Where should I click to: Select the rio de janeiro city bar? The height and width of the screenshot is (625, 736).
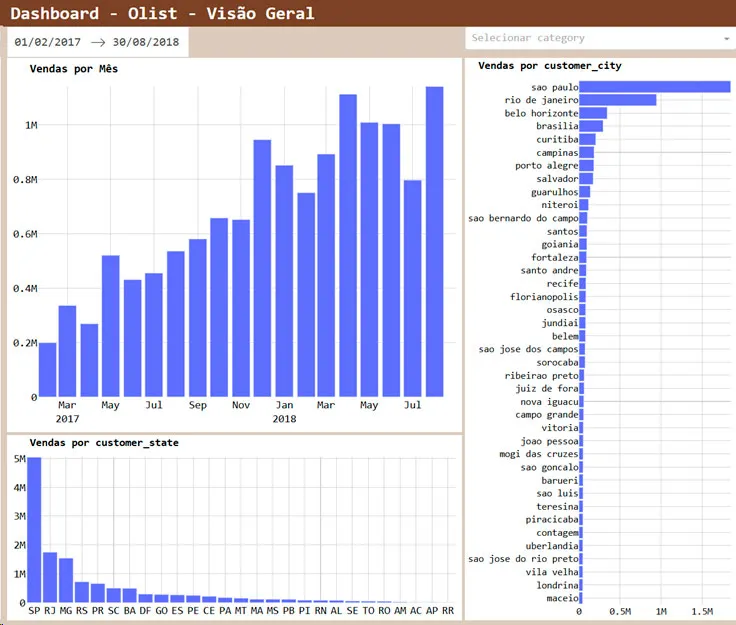pyautogui.click(x=618, y=100)
